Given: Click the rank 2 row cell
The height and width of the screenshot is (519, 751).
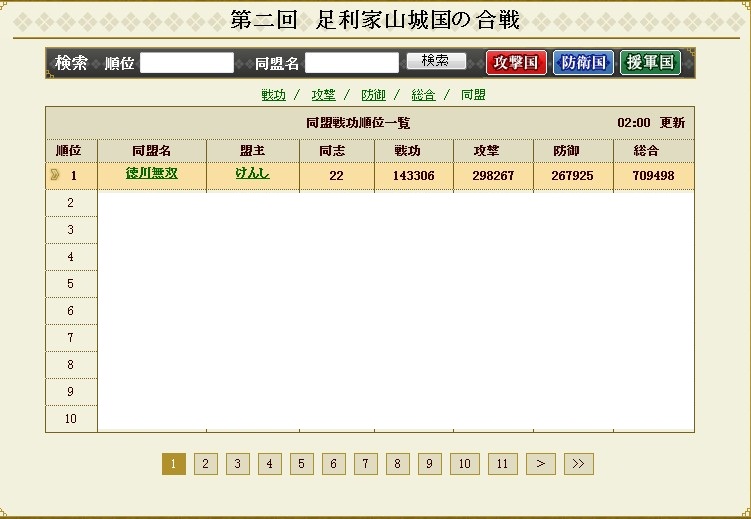Looking at the screenshot, I should point(71,203).
